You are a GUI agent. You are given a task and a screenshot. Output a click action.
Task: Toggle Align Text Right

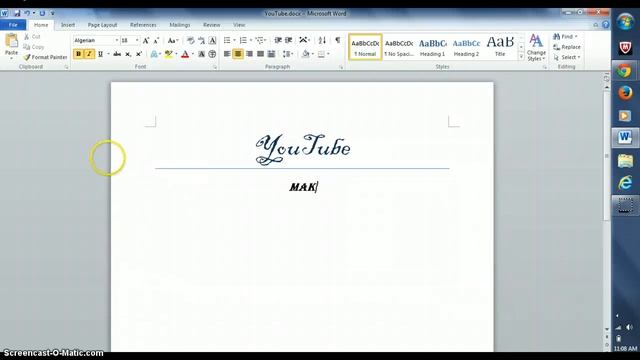249,54
